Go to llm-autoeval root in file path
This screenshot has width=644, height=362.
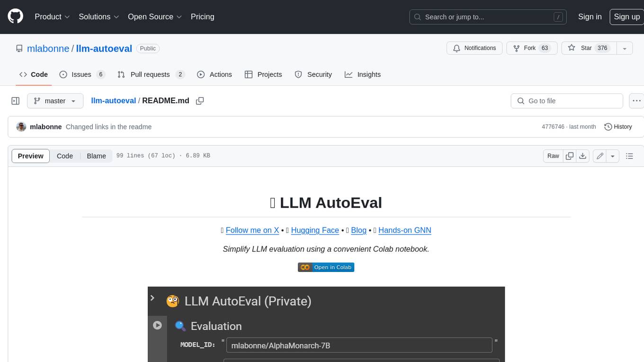coord(114,101)
